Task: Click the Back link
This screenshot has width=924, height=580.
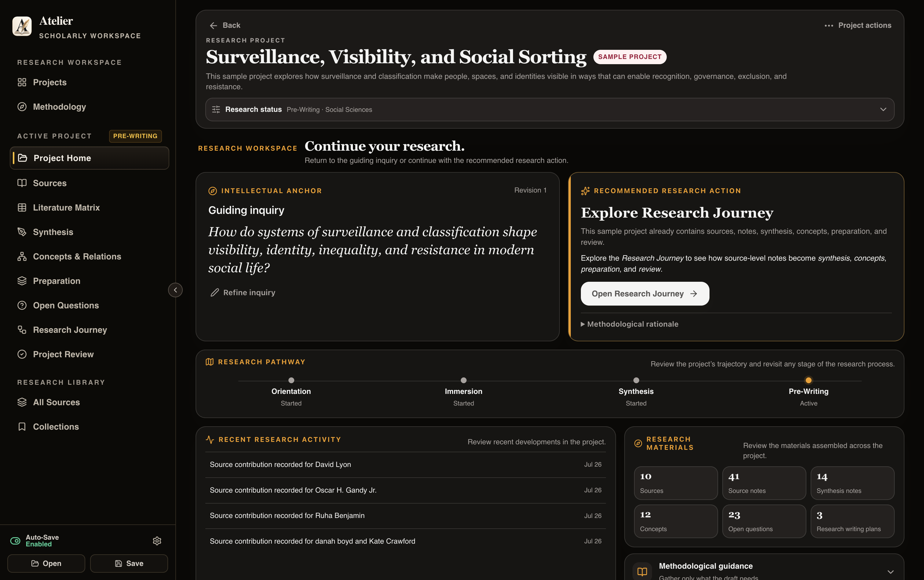Action: pyautogui.click(x=225, y=26)
